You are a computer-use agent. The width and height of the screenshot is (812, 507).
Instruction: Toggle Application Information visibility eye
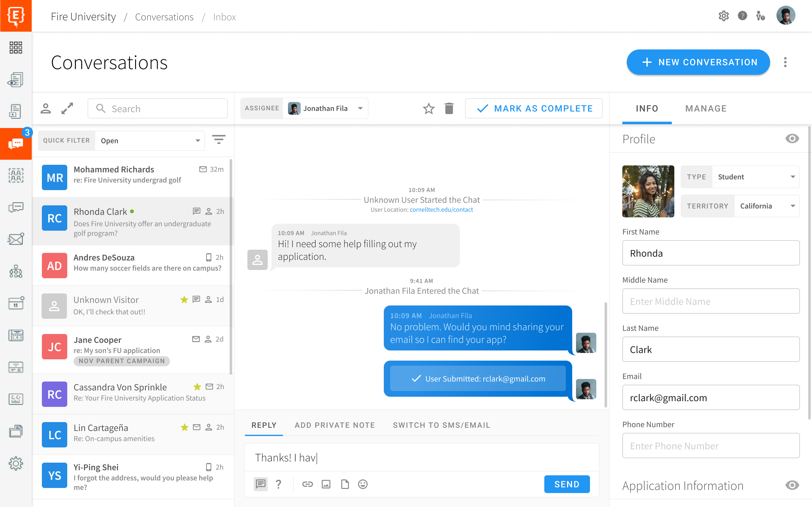[792, 485]
